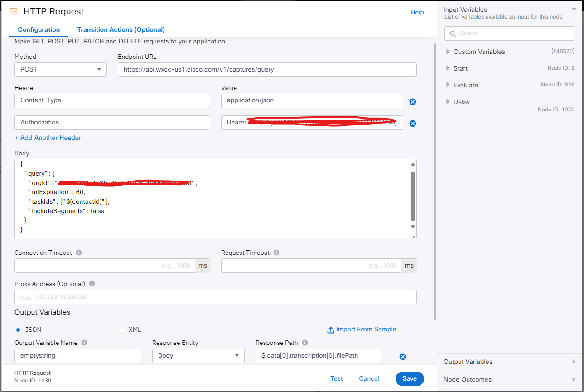Switch output format to XML
This screenshot has height=392, width=584.
coord(121,330)
